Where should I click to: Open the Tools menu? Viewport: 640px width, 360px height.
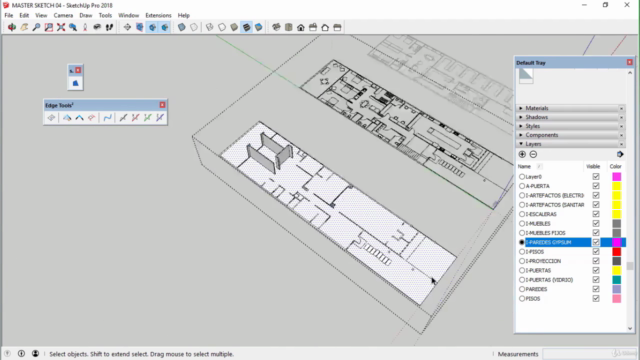click(x=105, y=16)
